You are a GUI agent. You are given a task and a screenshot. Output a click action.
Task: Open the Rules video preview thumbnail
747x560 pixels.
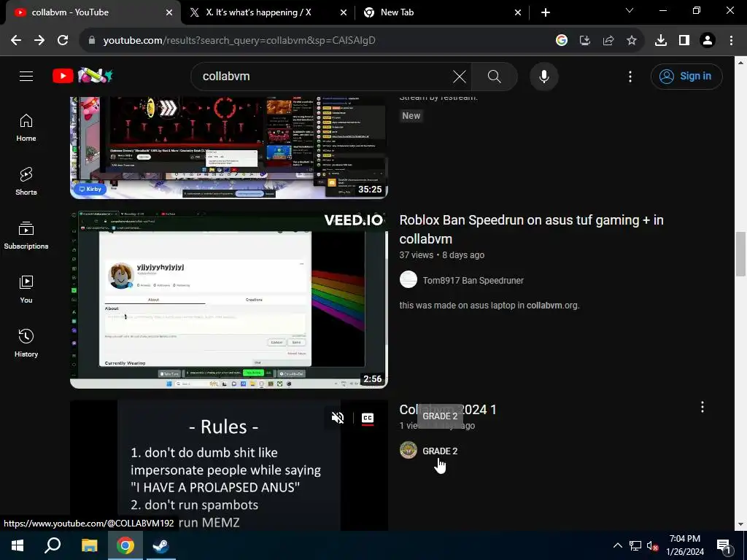pyautogui.click(x=228, y=465)
